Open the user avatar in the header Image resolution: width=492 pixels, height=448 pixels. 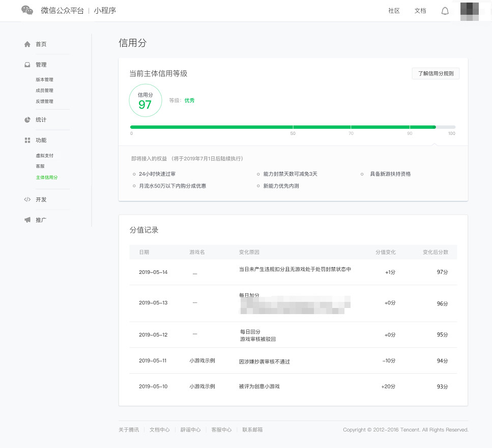pyautogui.click(x=470, y=11)
